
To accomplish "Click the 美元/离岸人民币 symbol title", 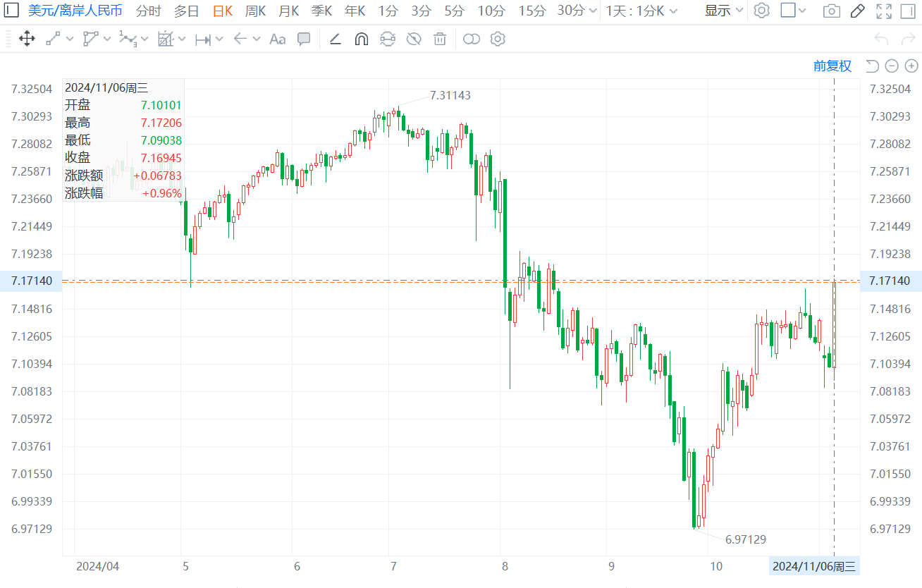I will (x=75, y=11).
